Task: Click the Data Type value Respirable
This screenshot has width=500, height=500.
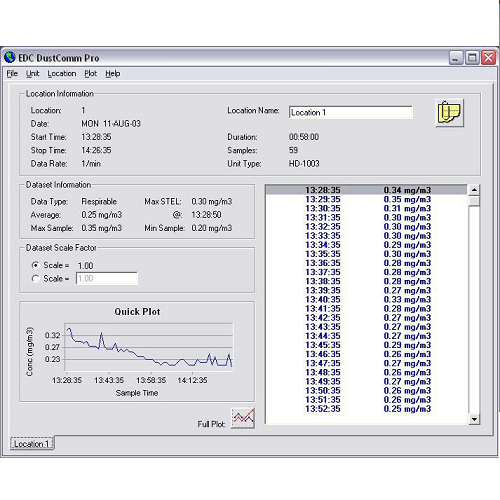Action: [99, 201]
